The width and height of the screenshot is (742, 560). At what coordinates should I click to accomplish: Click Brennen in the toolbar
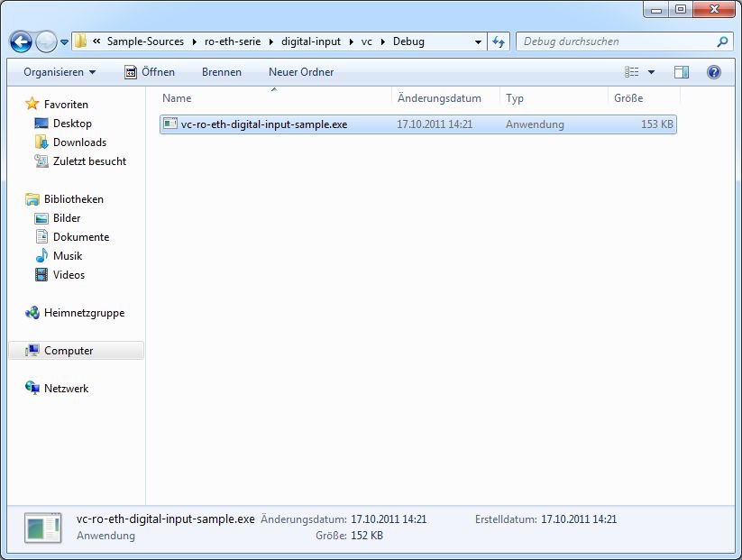[x=221, y=72]
